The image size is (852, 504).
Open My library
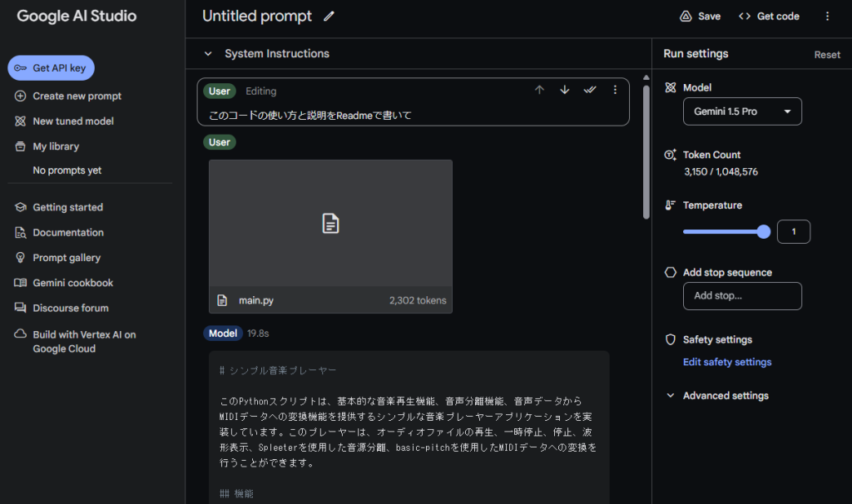click(x=47, y=146)
